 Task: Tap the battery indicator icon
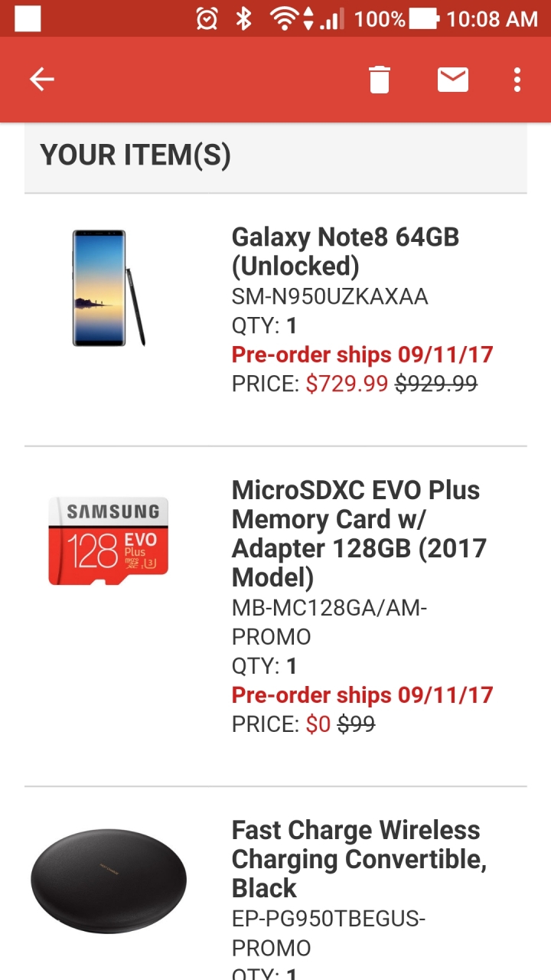click(425, 19)
